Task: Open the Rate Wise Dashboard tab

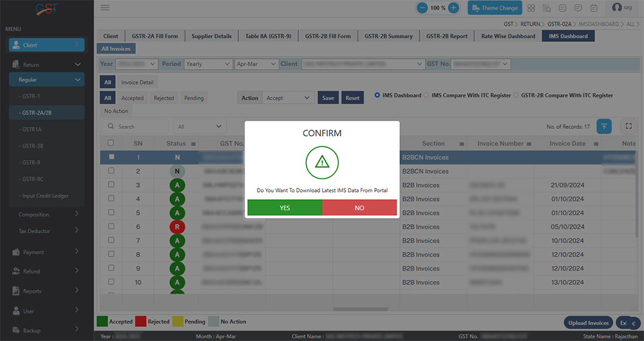Action: [508, 36]
